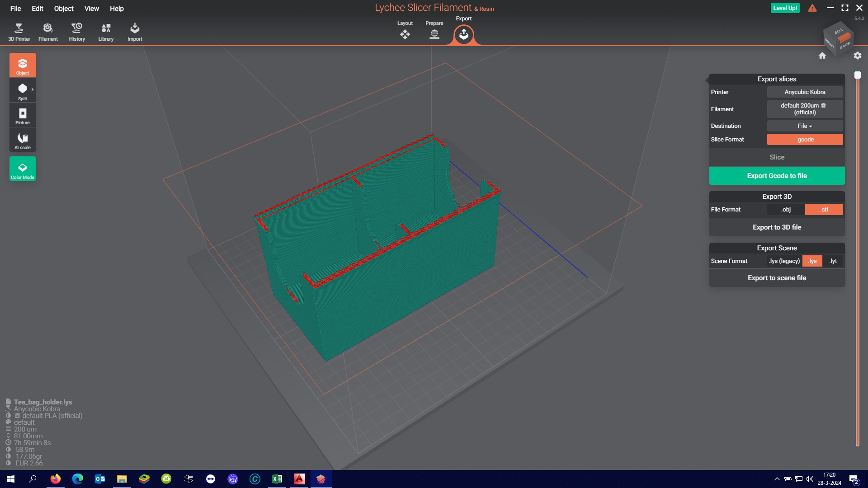The width and height of the screenshot is (868, 488).
Task: Select the Object view mode
Action: [23, 66]
